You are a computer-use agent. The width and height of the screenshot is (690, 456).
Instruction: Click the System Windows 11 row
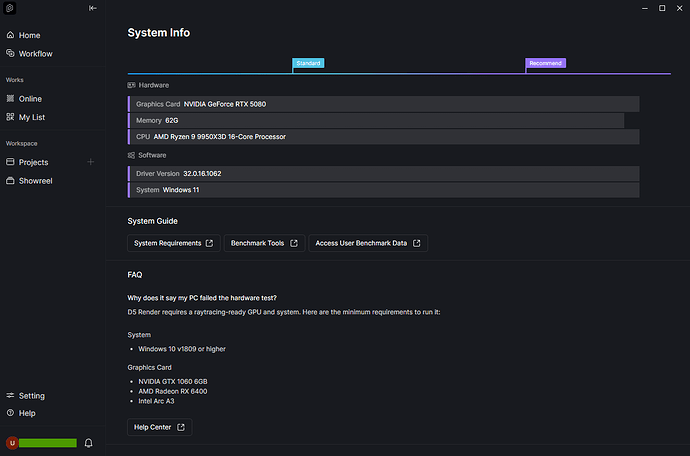pos(383,190)
